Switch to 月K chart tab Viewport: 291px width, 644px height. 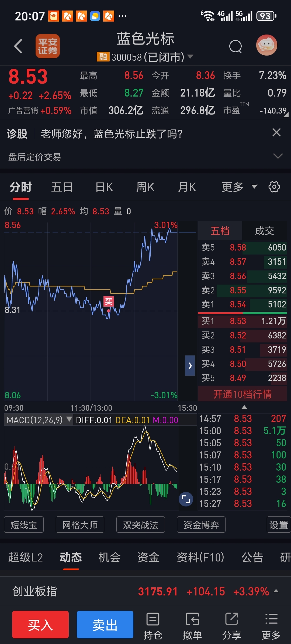(x=187, y=187)
